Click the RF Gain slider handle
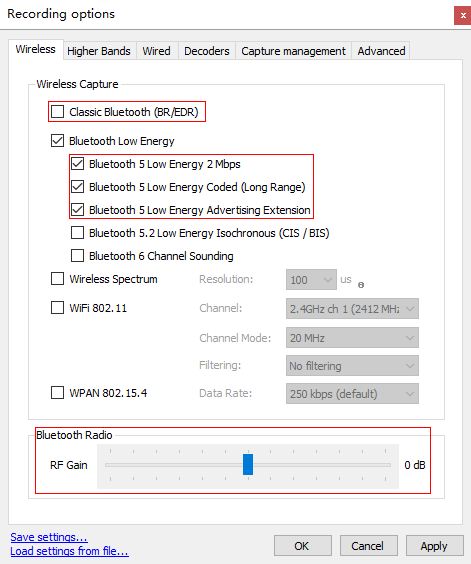The width and height of the screenshot is (471, 564). click(x=248, y=464)
